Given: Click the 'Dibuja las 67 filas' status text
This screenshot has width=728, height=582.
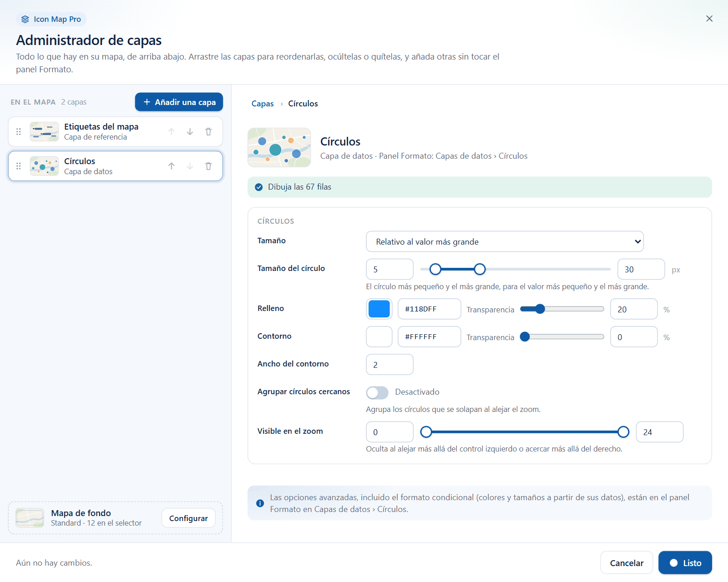Looking at the screenshot, I should (299, 187).
